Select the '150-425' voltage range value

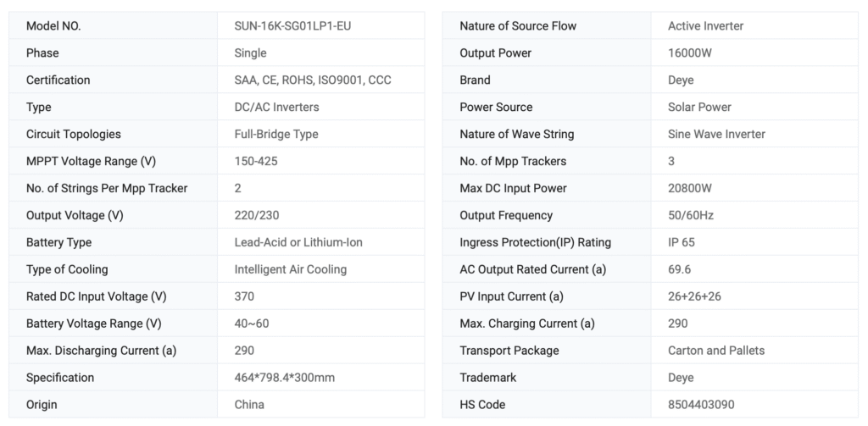[256, 161]
